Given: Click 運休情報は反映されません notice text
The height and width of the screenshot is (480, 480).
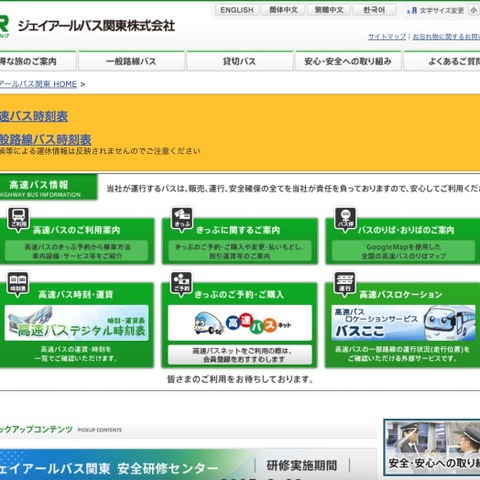Looking at the screenshot, I should click(100, 151).
